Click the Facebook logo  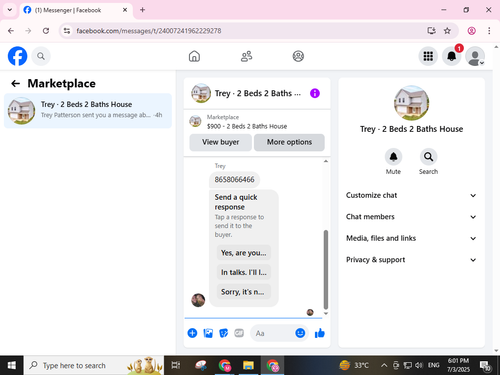coord(17,56)
